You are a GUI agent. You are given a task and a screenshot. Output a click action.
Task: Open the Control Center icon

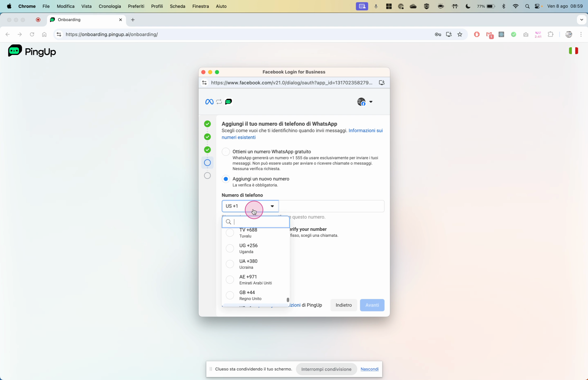coord(537,6)
